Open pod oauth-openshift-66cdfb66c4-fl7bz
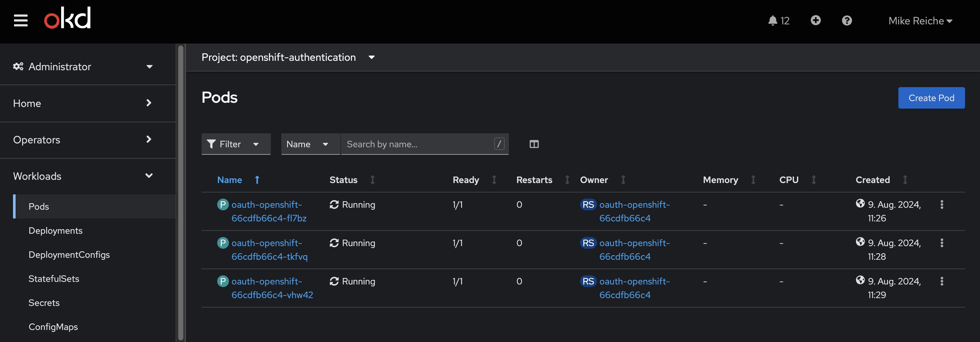 point(269,212)
